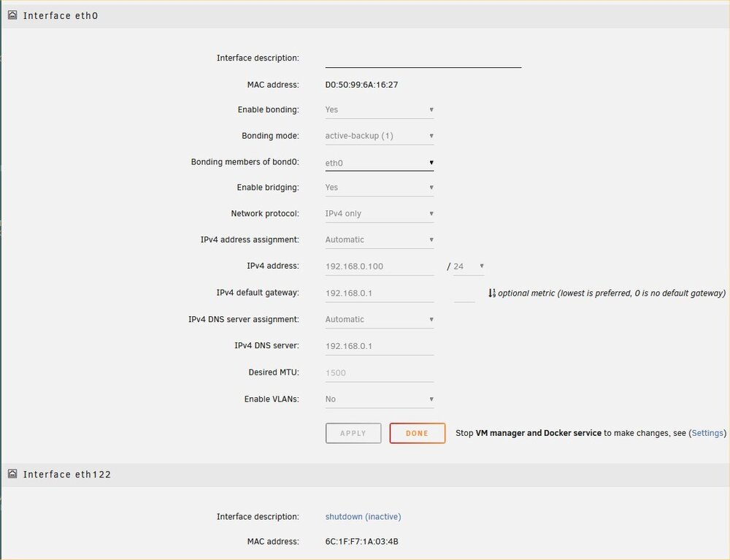
Task: Focus the Interface description input field
Action: 423,59
